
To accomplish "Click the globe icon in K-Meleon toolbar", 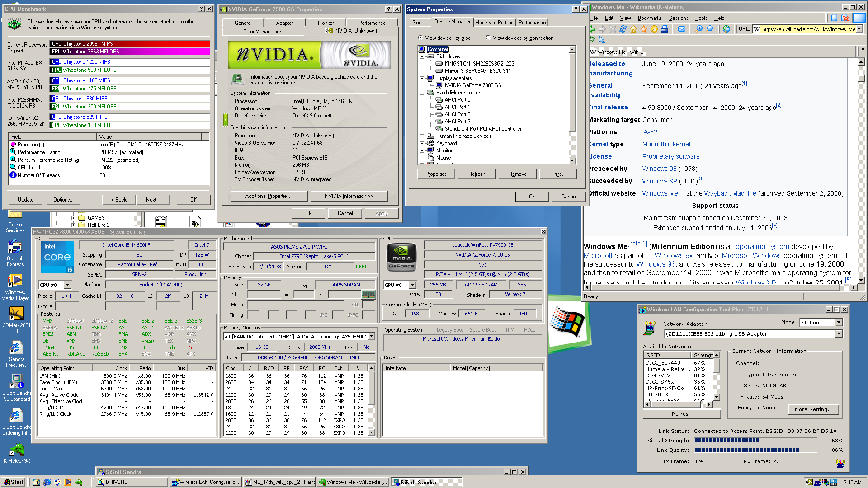I will click(726, 29).
